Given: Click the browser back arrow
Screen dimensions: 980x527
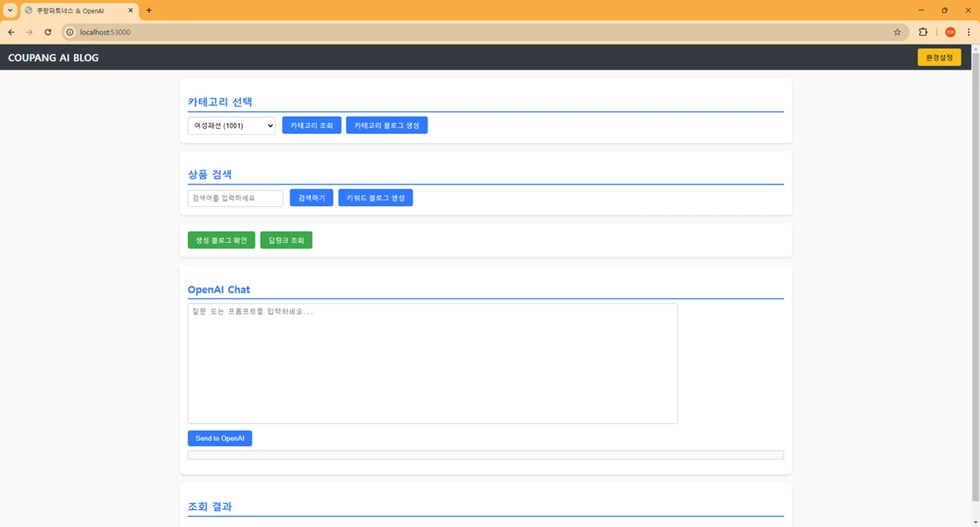Looking at the screenshot, I should point(11,32).
